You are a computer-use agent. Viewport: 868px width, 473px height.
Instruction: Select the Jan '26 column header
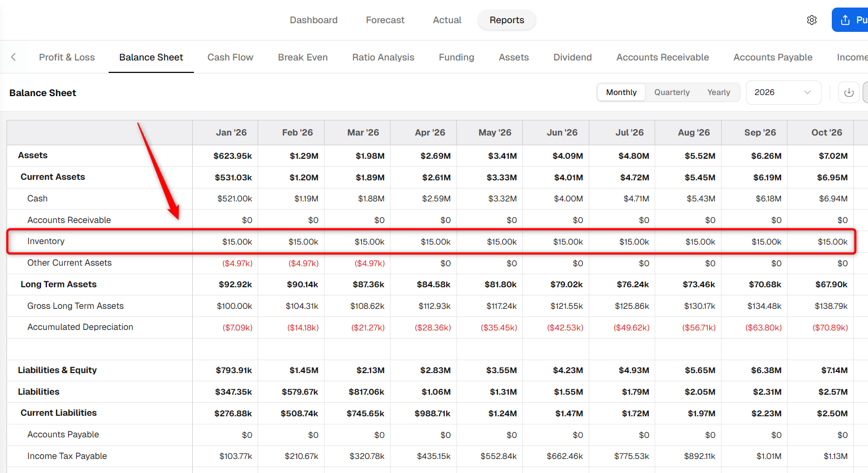(231, 132)
